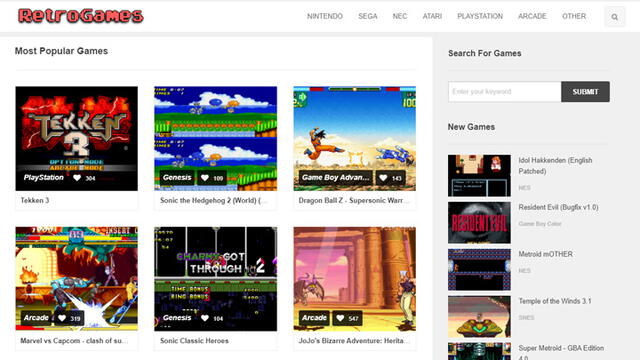Click Idol Hakkenden (English Patched) link

coord(555,166)
